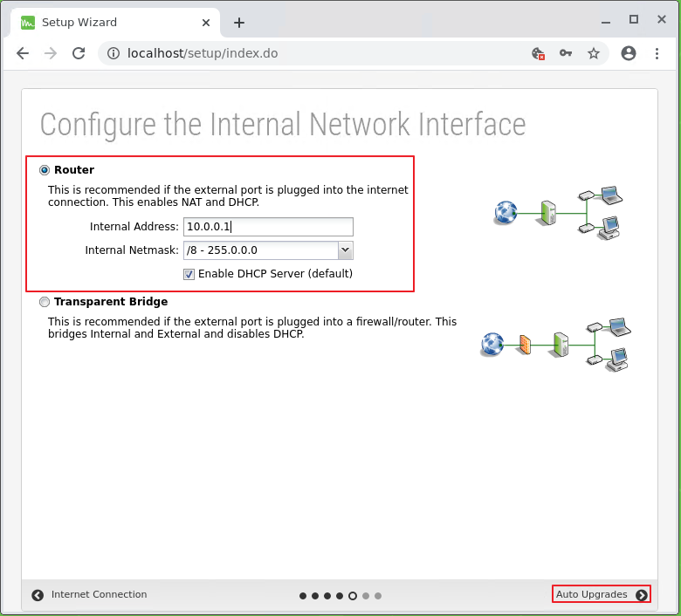Image resolution: width=681 pixels, height=616 pixels.
Task: Click the Enable DHCP Server (default) label
Action: pos(275,274)
